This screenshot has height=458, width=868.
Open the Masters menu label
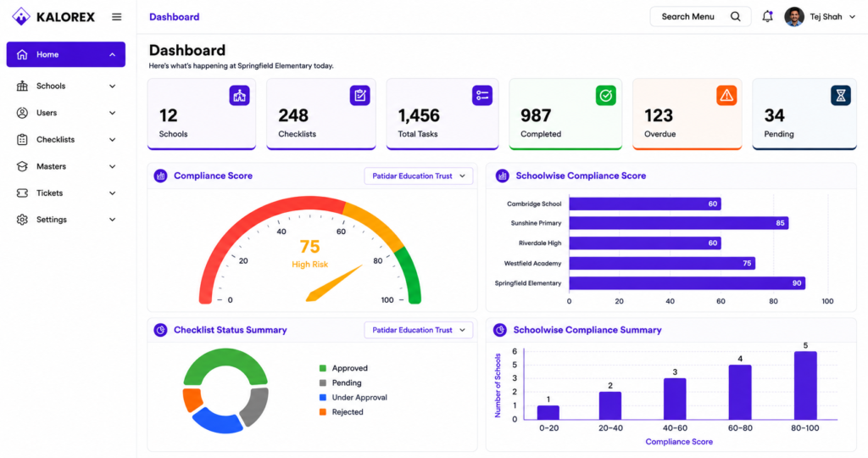coord(51,166)
